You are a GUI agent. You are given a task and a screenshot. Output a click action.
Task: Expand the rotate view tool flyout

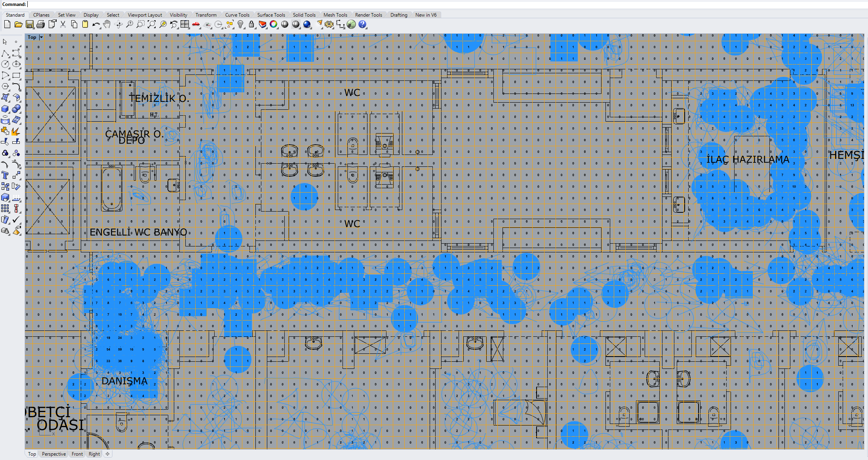[x=122, y=28]
